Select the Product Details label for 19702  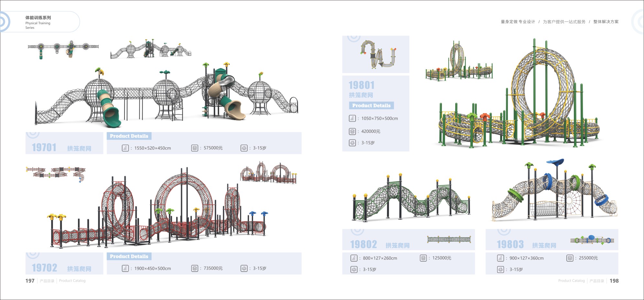(129, 256)
